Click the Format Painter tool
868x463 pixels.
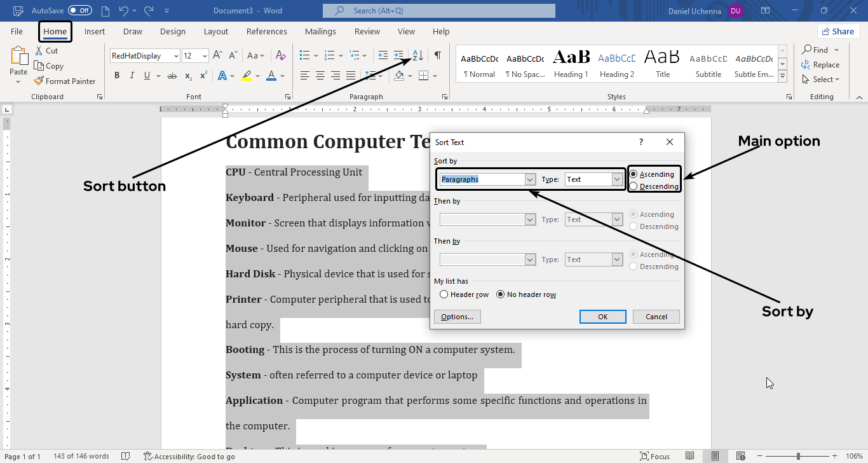pyautogui.click(x=65, y=81)
